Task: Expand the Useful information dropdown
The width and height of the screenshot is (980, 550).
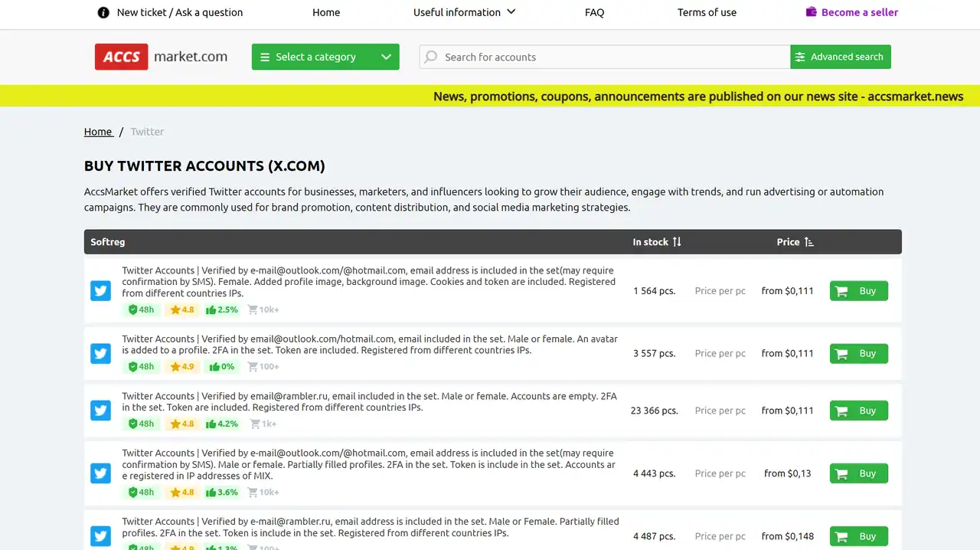Action: [464, 12]
